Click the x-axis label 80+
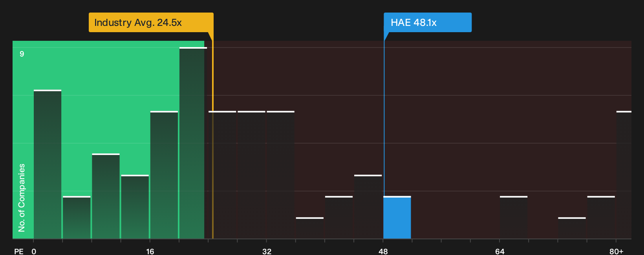The width and height of the screenshot is (644, 255). [617, 251]
